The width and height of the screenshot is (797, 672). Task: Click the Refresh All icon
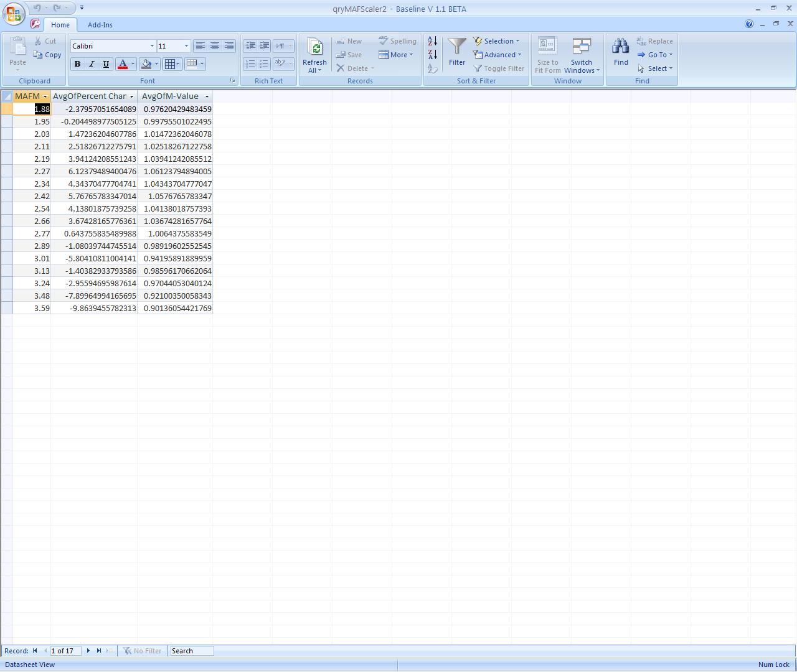314,49
